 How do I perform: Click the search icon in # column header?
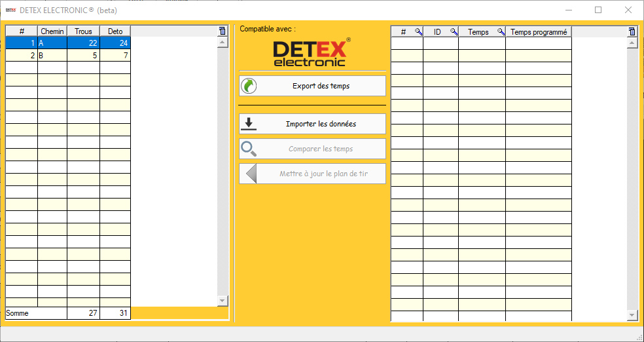pos(418,31)
